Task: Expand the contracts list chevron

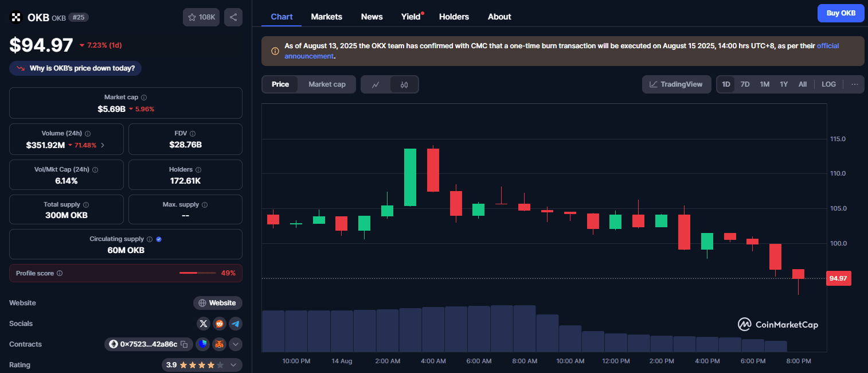Action: click(236, 344)
